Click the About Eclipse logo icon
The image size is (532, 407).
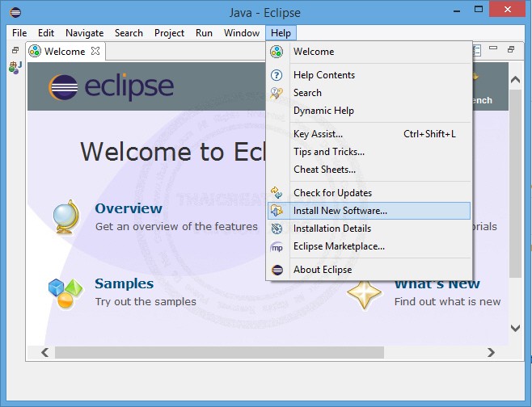coord(277,270)
